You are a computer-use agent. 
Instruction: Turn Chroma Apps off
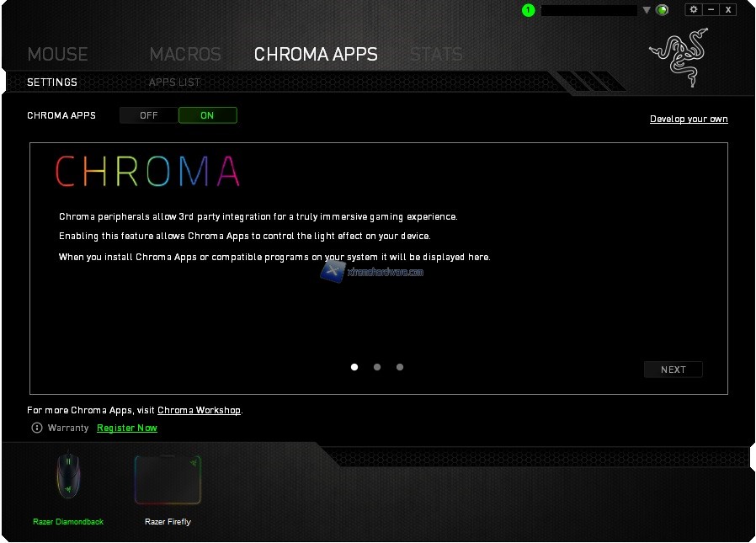click(x=148, y=115)
